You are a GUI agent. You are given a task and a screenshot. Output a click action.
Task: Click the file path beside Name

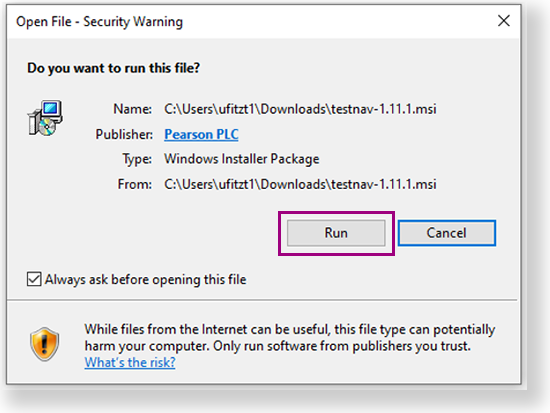tap(300, 109)
